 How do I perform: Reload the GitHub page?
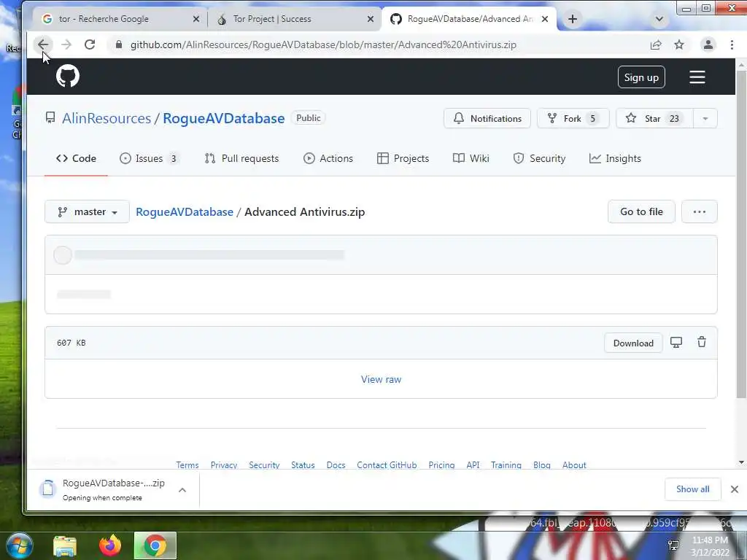(x=90, y=44)
